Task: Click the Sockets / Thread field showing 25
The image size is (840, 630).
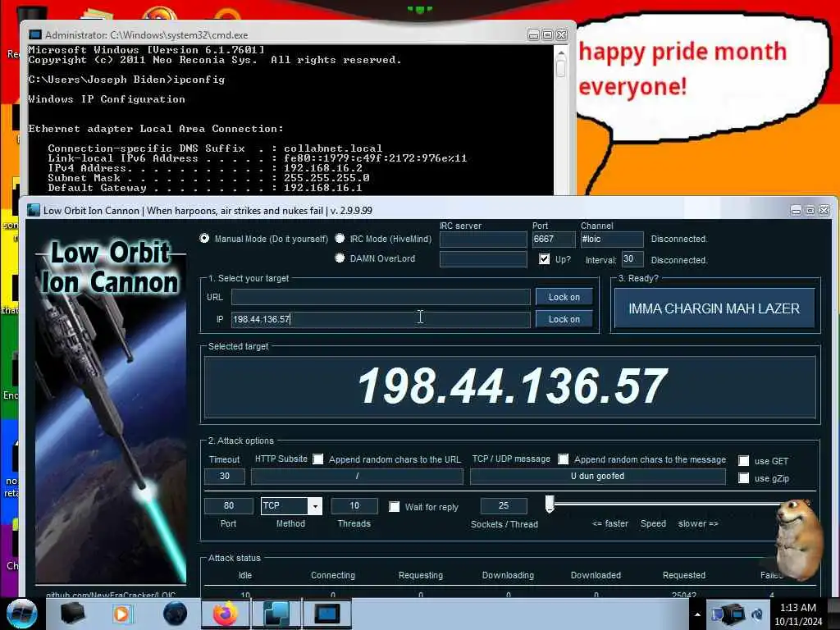Action: [504, 505]
